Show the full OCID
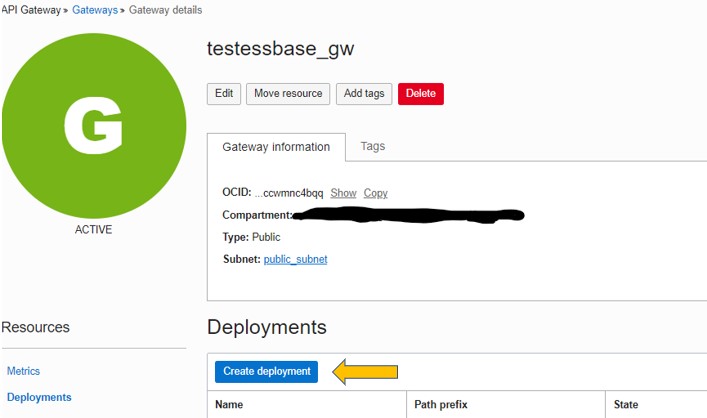Screen dimensions: 707x418 point(343,193)
